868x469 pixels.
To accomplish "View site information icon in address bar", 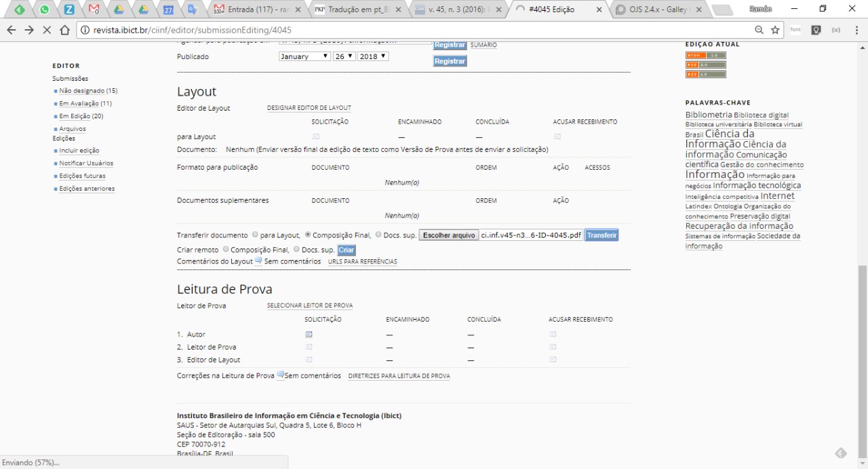I will tap(85, 30).
